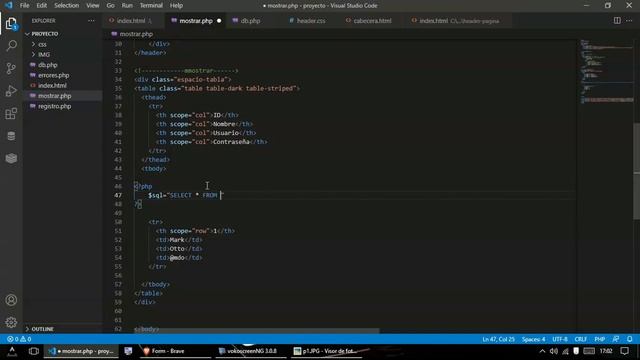Open the Terminal menu
The image size is (640, 360).
tap(151, 5)
